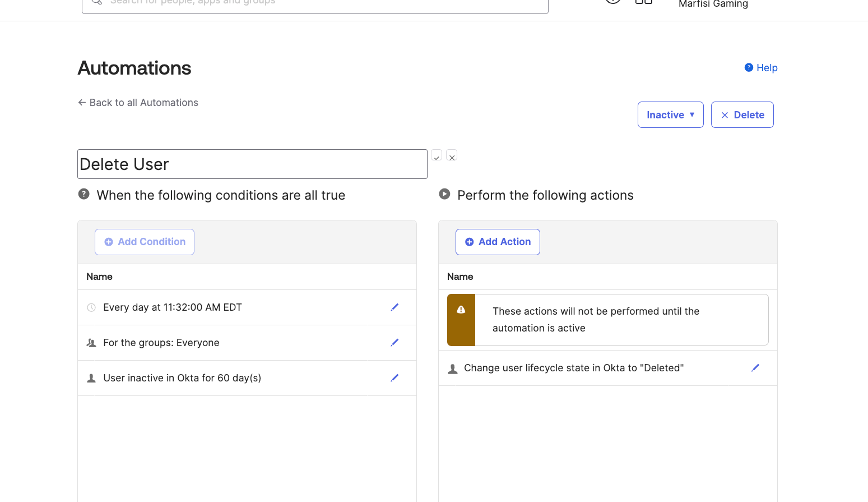Click the play circle beside actions heading
This screenshot has width=868, height=502.
[x=444, y=194]
